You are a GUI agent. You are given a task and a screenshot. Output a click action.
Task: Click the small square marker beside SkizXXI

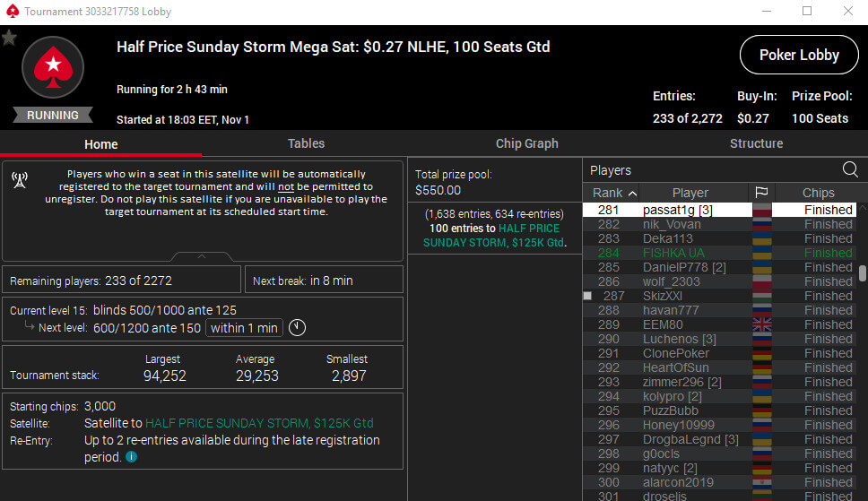pyautogui.click(x=588, y=296)
